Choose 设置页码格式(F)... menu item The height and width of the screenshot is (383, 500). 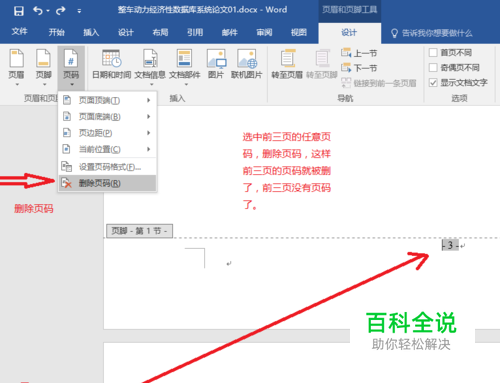(x=107, y=167)
